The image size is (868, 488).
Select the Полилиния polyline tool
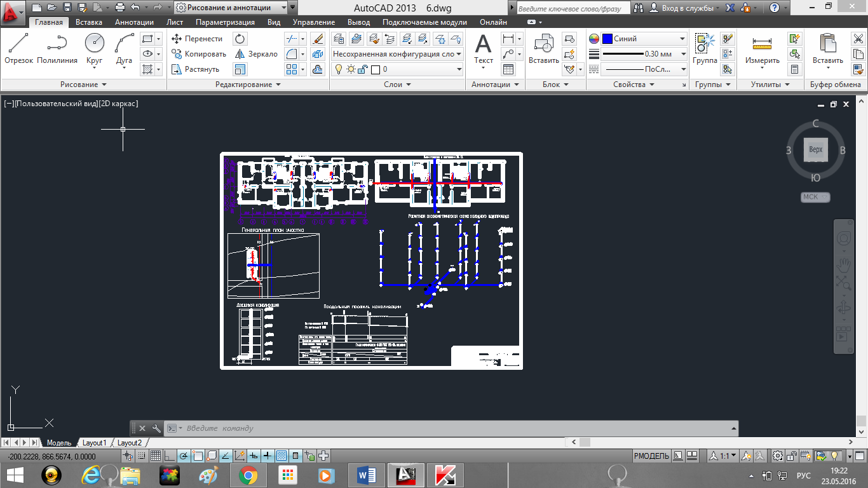pyautogui.click(x=57, y=49)
